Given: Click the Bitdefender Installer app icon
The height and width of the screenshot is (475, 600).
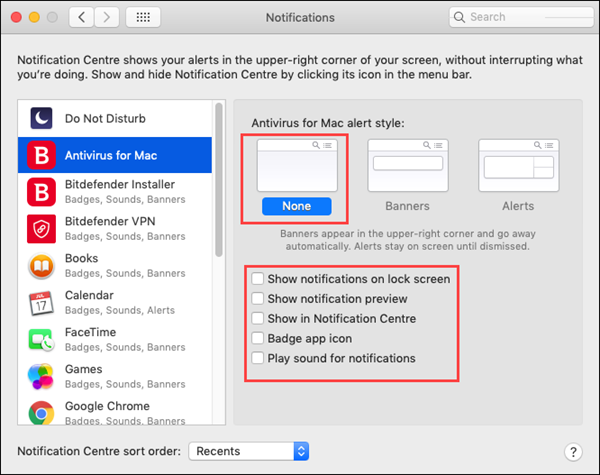Looking at the screenshot, I should (41, 192).
